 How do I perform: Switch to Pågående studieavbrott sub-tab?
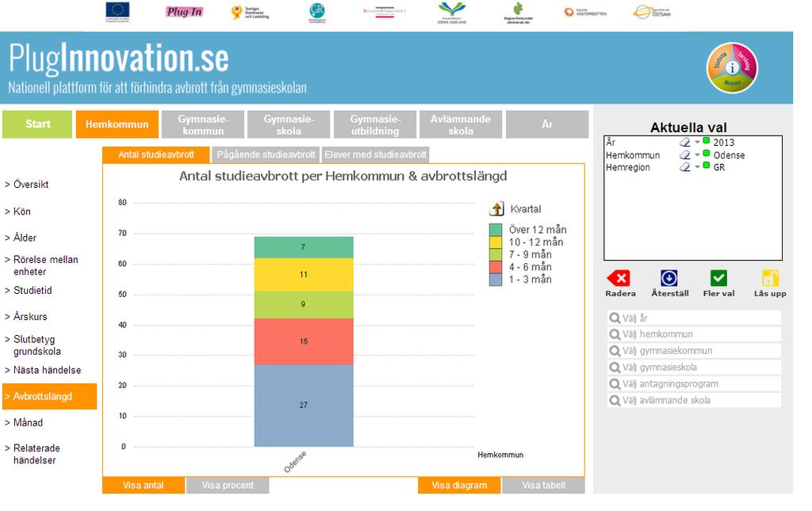pyautogui.click(x=266, y=154)
